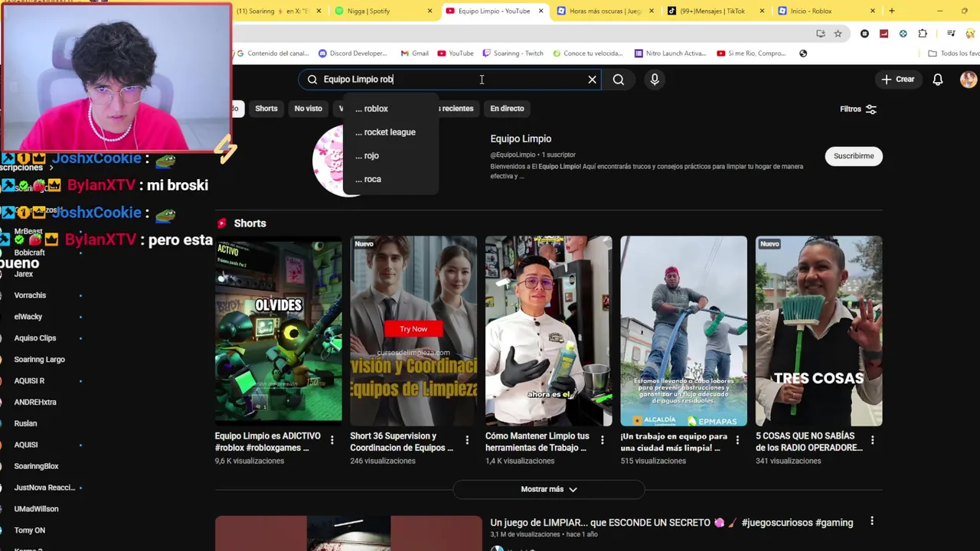The width and height of the screenshot is (980, 551).
Task: Open the TRES COSAS broom short thumbnail
Action: pos(818,331)
